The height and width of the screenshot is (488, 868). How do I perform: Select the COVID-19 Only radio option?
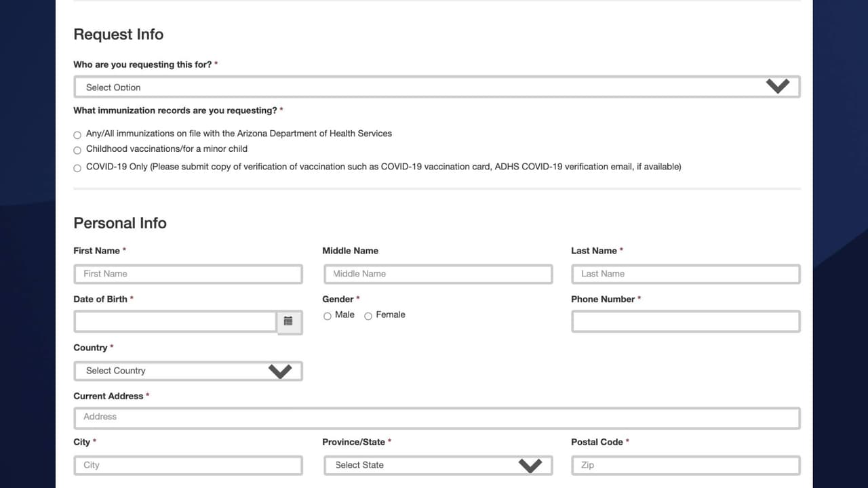77,168
